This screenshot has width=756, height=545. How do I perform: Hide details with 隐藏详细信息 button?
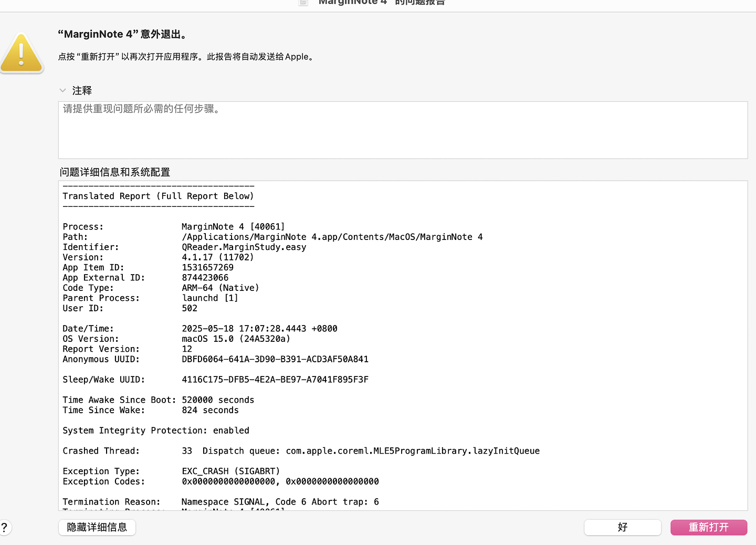[97, 527]
